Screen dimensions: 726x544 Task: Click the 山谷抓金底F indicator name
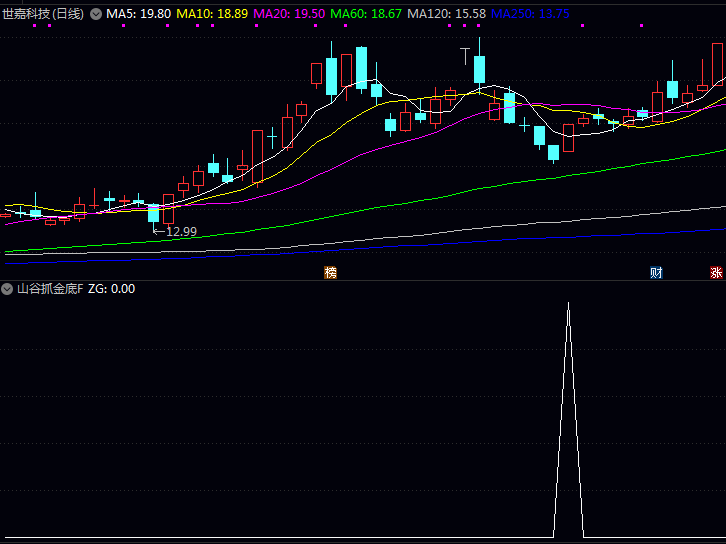50,289
